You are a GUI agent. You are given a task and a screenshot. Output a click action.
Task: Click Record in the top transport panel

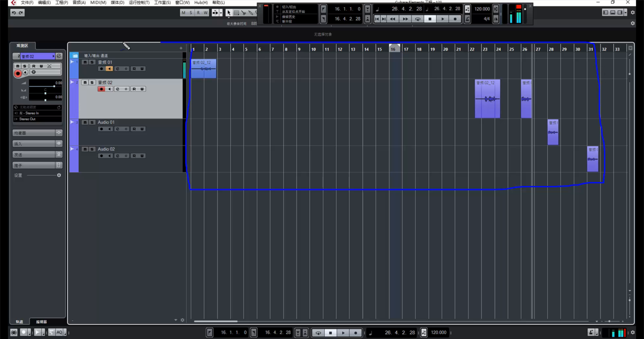click(455, 19)
